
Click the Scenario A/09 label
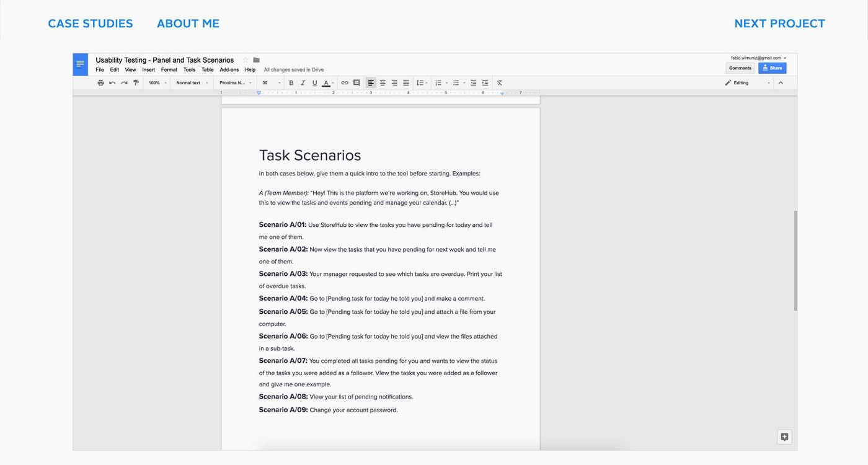pos(283,410)
